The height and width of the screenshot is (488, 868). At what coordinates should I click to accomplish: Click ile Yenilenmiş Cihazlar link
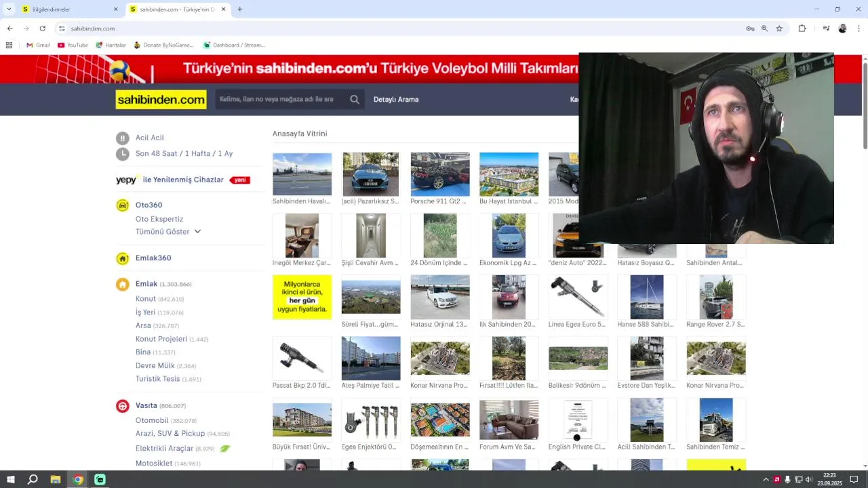[183, 180]
